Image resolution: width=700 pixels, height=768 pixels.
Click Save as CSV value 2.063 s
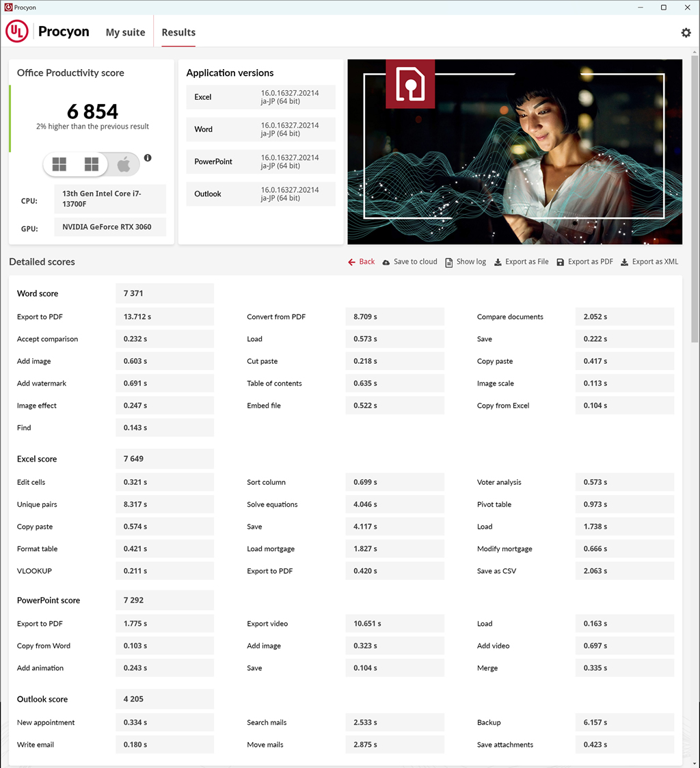tap(625, 571)
